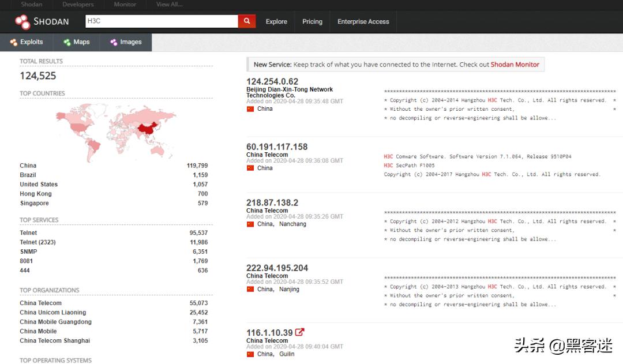Click China flag under 124.254.0.62
Image resolution: width=623 pixels, height=364 pixels.
tap(250, 109)
